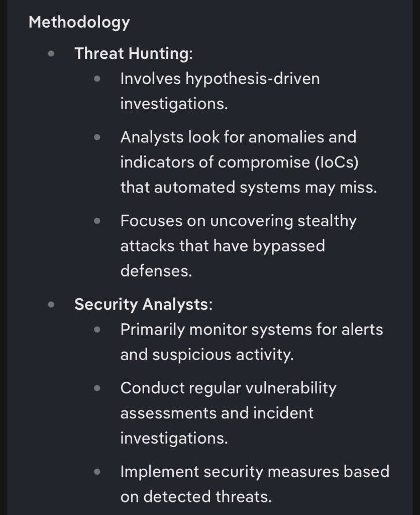Click the bullet beside Analysts look for anomalies

pyautogui.click(x=97, y=137)
